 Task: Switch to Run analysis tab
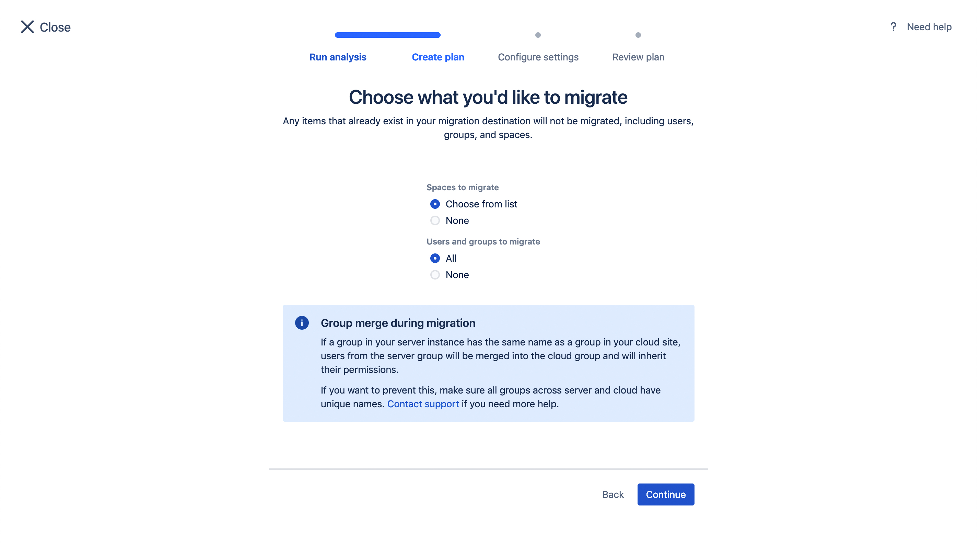pos(337,56)
